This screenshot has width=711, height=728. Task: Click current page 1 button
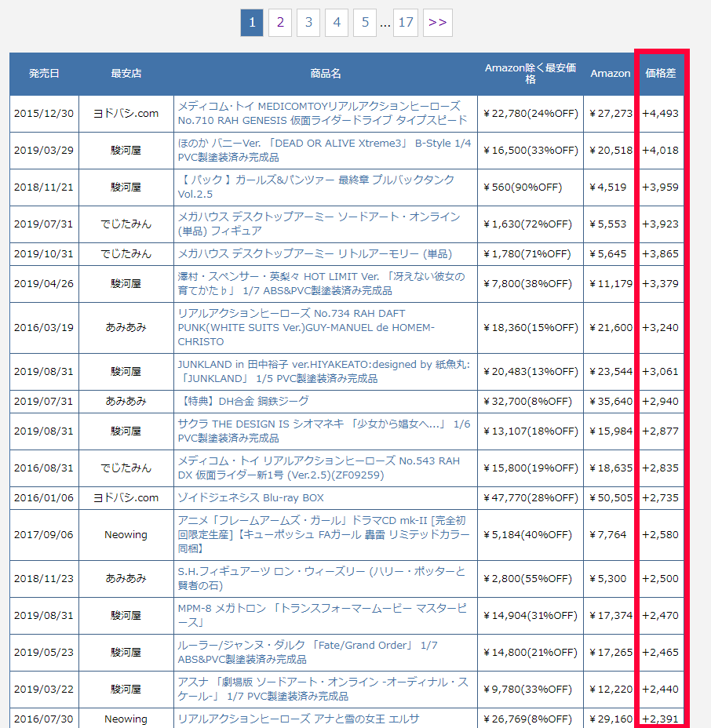tap(252, 23)
